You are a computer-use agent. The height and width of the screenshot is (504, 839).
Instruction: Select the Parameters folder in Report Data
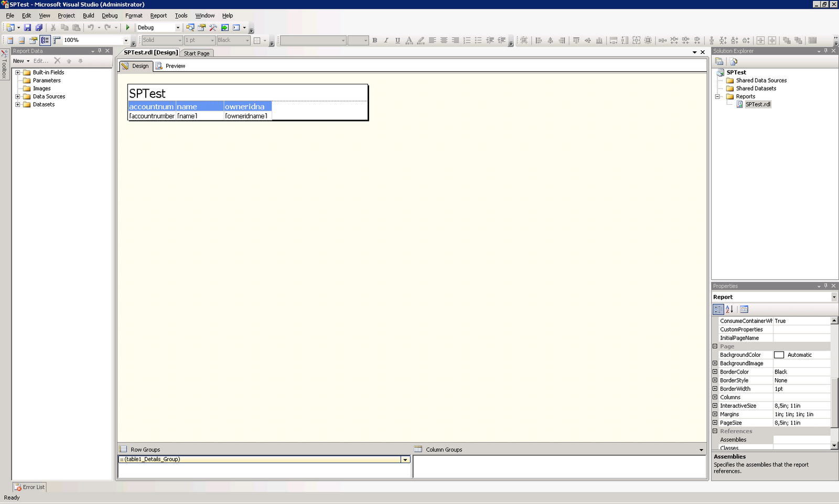tap(47, 80)
